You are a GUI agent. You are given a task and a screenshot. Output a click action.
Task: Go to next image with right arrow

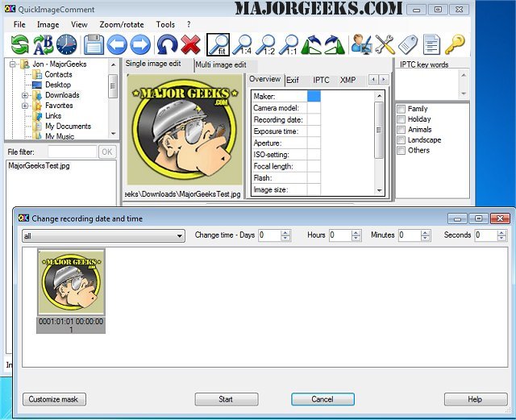140,44
